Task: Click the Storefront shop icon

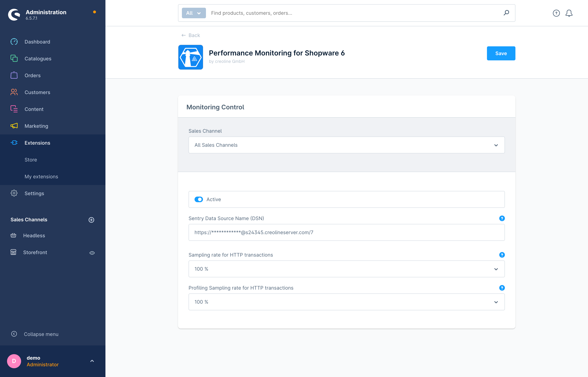Action: coord(14,252)
